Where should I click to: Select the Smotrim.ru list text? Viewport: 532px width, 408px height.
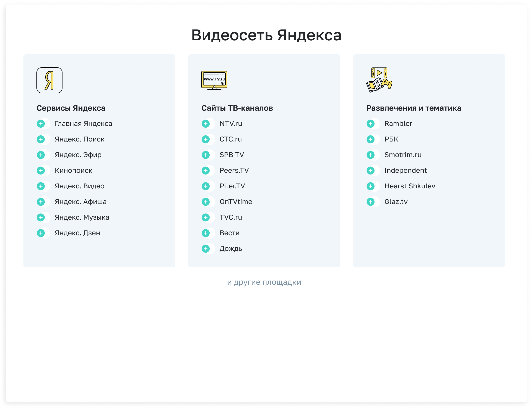pyautogui.click(x=403, y=155)
